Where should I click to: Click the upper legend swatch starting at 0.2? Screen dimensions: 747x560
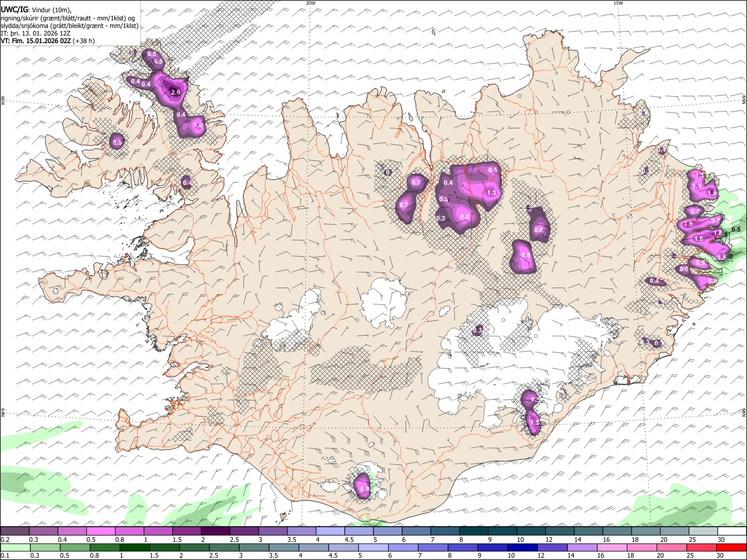click(15, 531)
